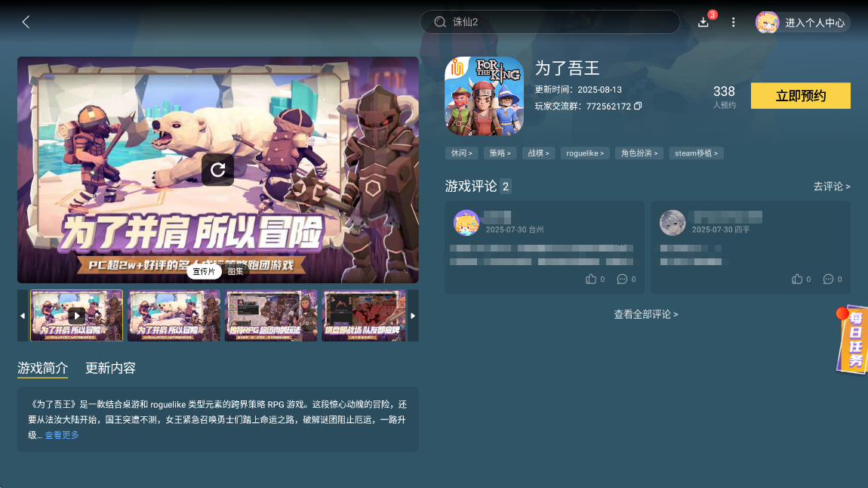Click the avatar of the 台州 reviewer

click(466, 223)
